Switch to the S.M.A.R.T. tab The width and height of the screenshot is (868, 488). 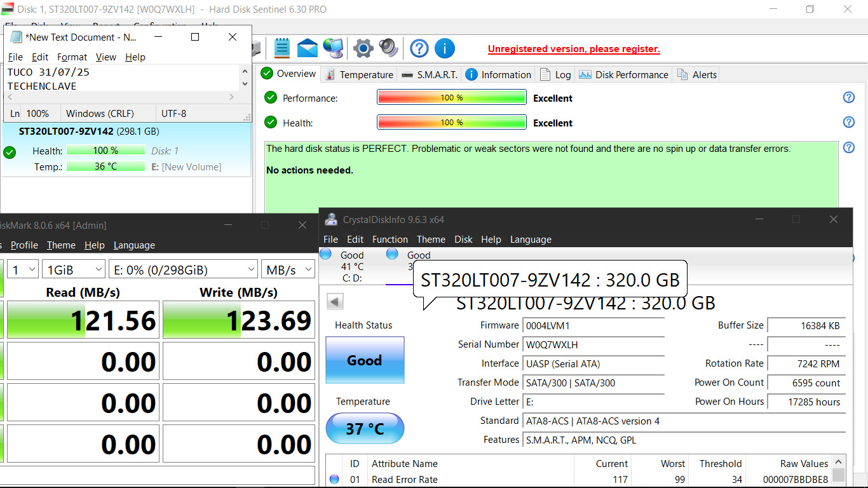tap(430, 74)
